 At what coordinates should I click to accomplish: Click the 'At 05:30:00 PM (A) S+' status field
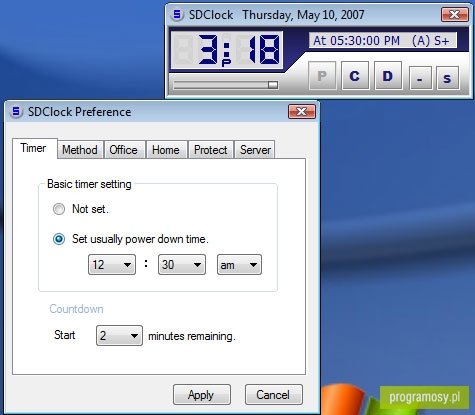tap(383, 41)
